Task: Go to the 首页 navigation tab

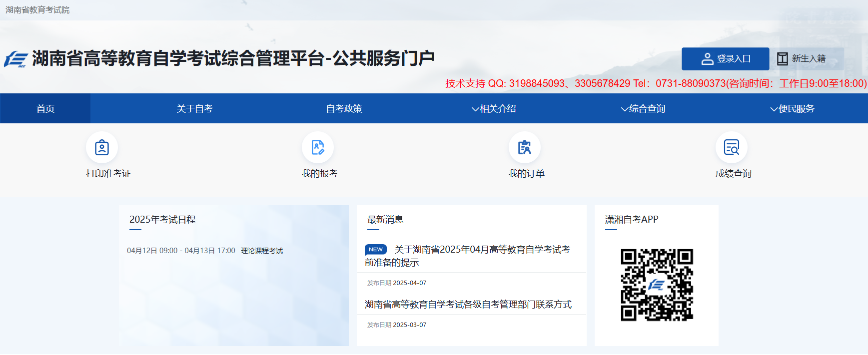Action: point(45,109)
